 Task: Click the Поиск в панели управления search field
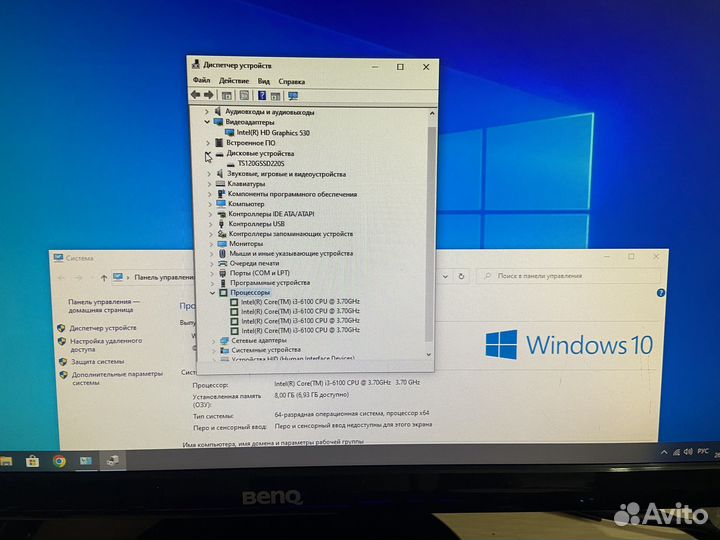tap(569, 276)
